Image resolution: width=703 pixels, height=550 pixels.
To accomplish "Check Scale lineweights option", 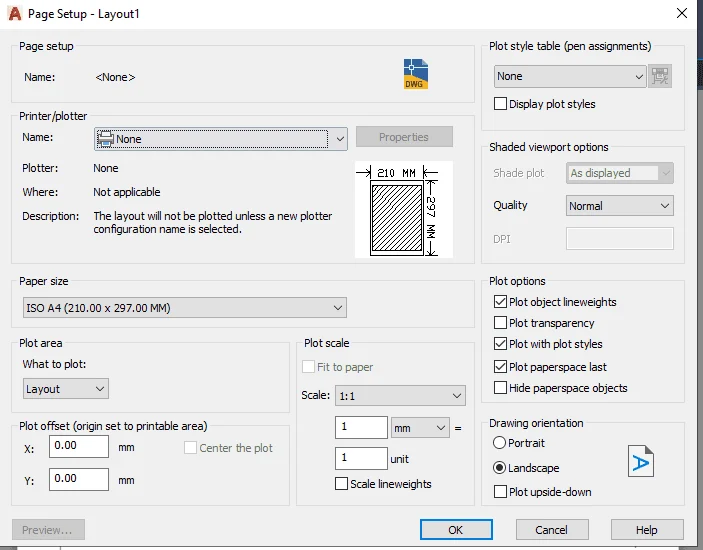I will pos(341,484).
